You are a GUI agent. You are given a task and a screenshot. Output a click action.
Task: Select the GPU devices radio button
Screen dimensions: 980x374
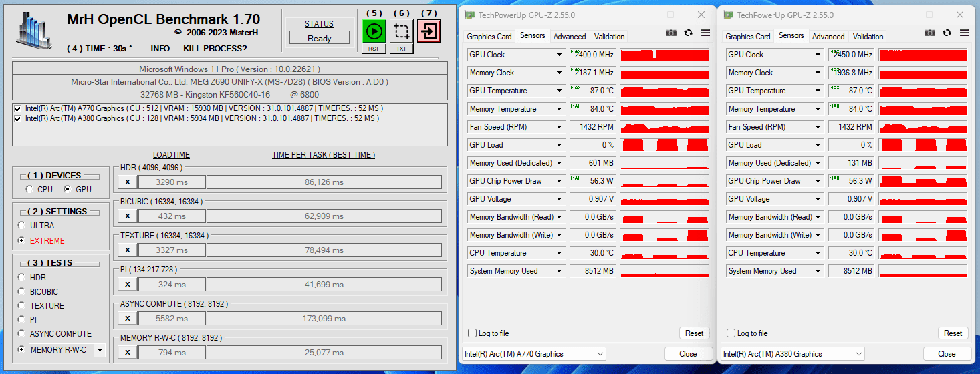coord(68,190)
